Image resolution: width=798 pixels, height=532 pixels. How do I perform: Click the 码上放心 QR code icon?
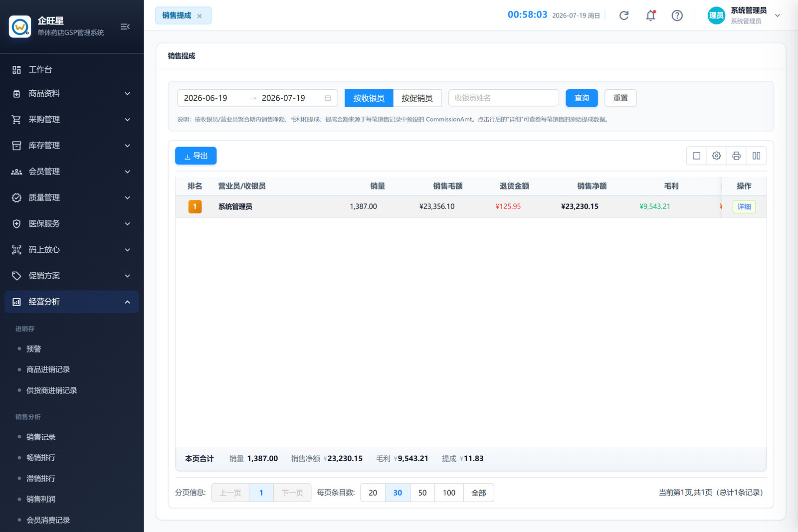(x=16, y=250)
